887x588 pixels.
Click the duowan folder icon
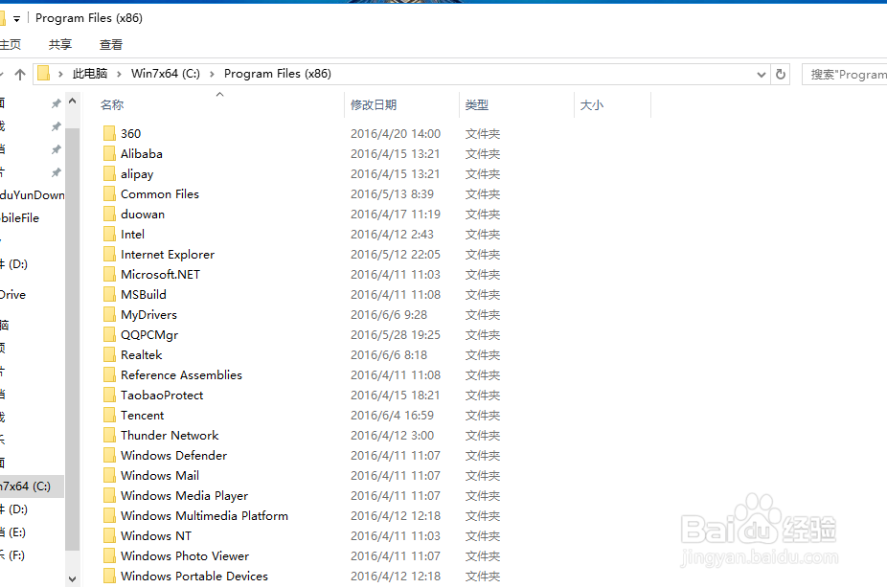110,214
